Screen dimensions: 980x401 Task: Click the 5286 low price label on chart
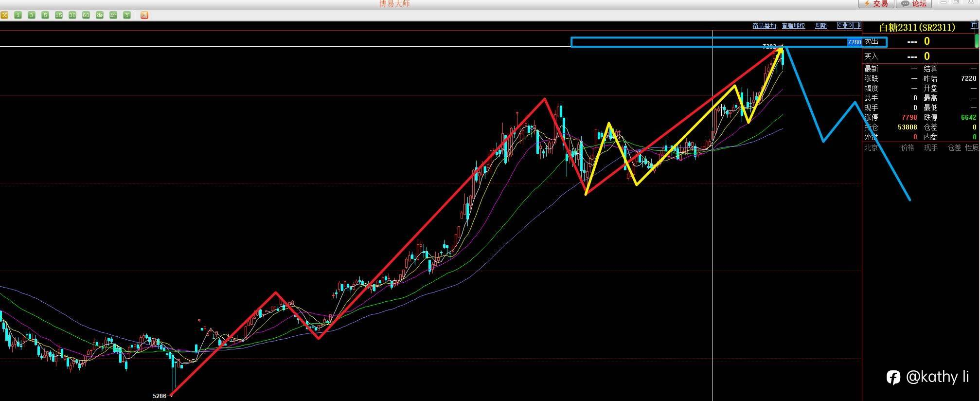click(x=160, y=396)
